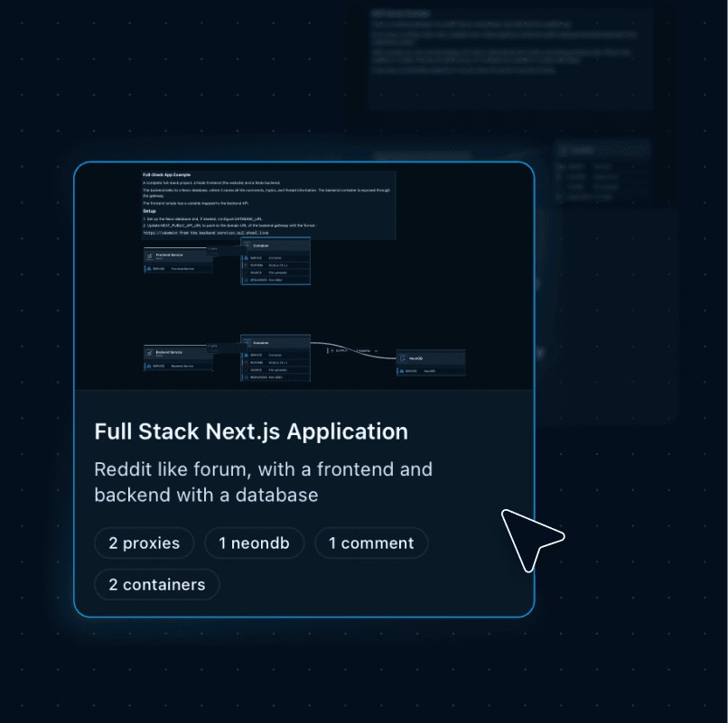Click the 'Full-Stack App Example' comment note in the preview
This screenshot has width=728, height=723.
(x=268, y=205)
